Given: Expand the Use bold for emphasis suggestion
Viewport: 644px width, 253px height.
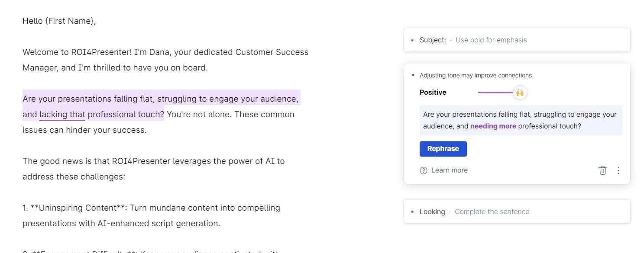Looking at the screenshot, I should [491, 40].
